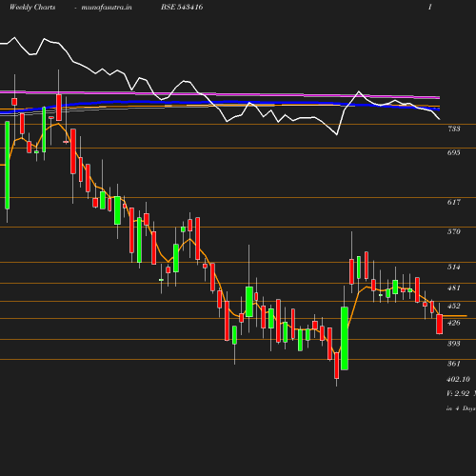This screenshot has width=476, height=476.
Task: Click the 402.10 closing price value
Action: (x=458, y=379)
